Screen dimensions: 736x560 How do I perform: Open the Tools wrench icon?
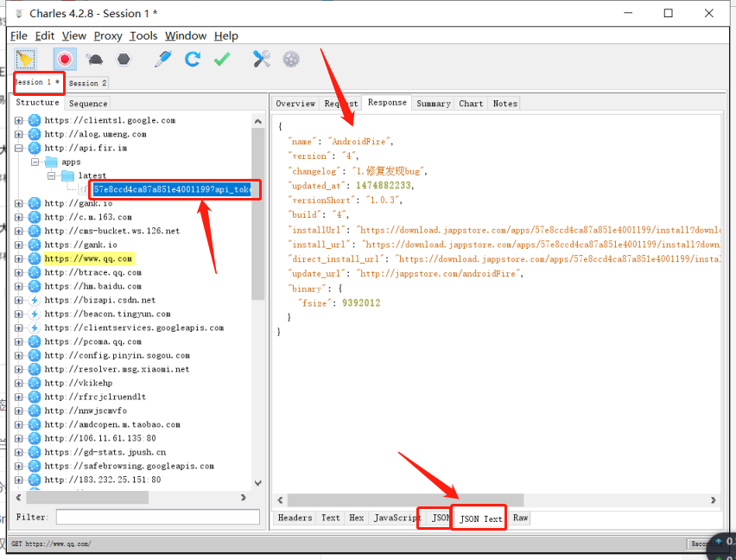pyautogui.click(x=262, y=59)
